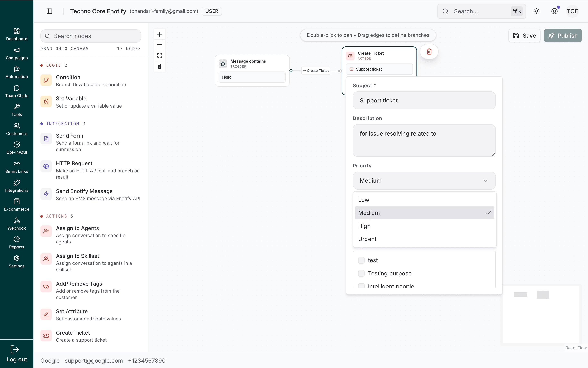
Task: Pick the Set Attribute node
Action: 91,315
